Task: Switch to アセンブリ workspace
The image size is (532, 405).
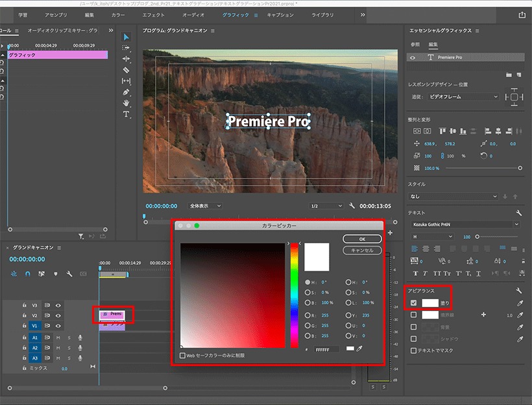Action: 56,15
